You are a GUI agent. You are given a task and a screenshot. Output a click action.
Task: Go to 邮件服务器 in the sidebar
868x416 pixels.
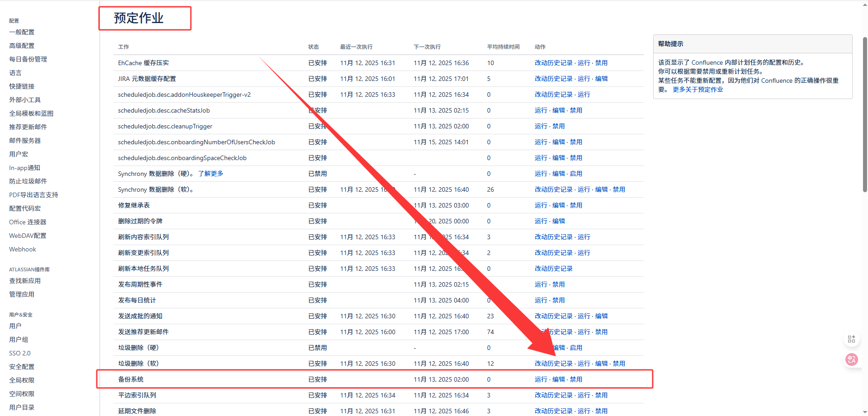[x=25, y=141]
